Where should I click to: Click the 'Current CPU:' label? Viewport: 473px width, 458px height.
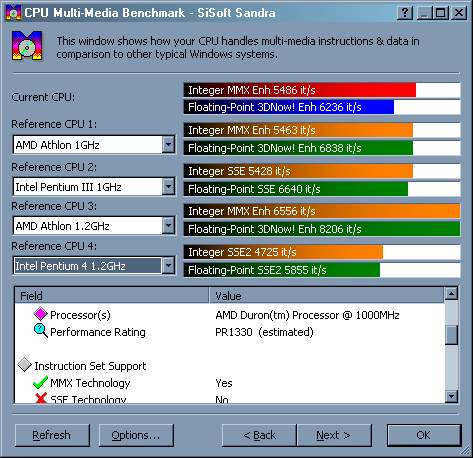pyautogui.click(x=43, y=97)
